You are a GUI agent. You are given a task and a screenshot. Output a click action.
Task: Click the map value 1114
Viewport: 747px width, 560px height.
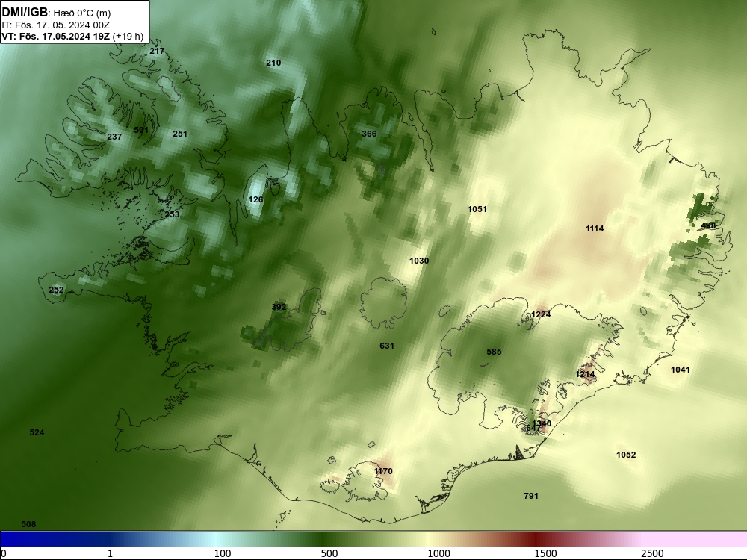click(x=595, y=229)
